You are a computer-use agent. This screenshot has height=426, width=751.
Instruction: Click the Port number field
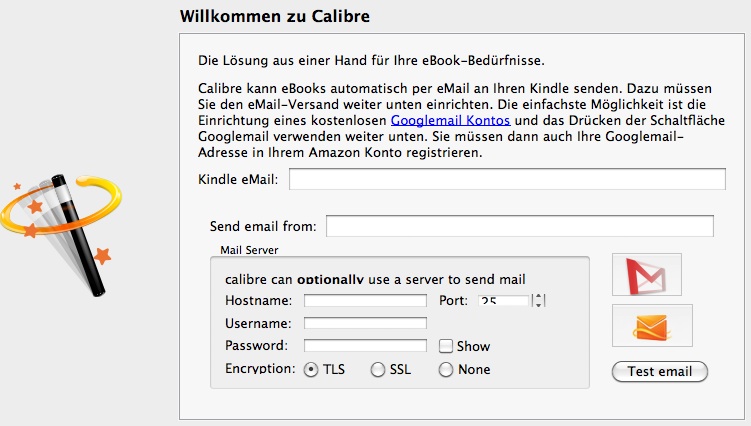coord(503,300)
